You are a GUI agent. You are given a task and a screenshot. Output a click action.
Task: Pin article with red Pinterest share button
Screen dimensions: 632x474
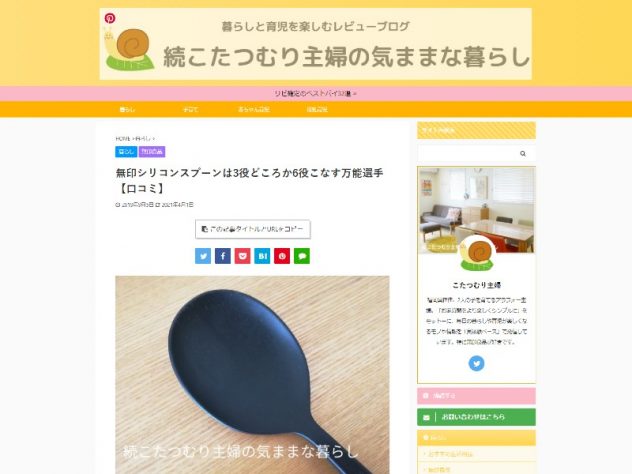pos(282,256)
